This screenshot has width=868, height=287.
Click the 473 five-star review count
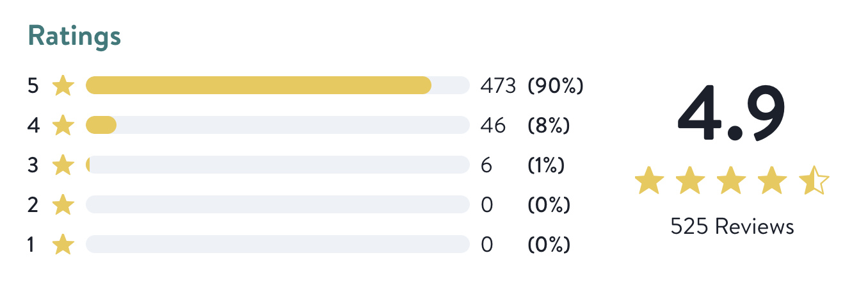(497, 85)
